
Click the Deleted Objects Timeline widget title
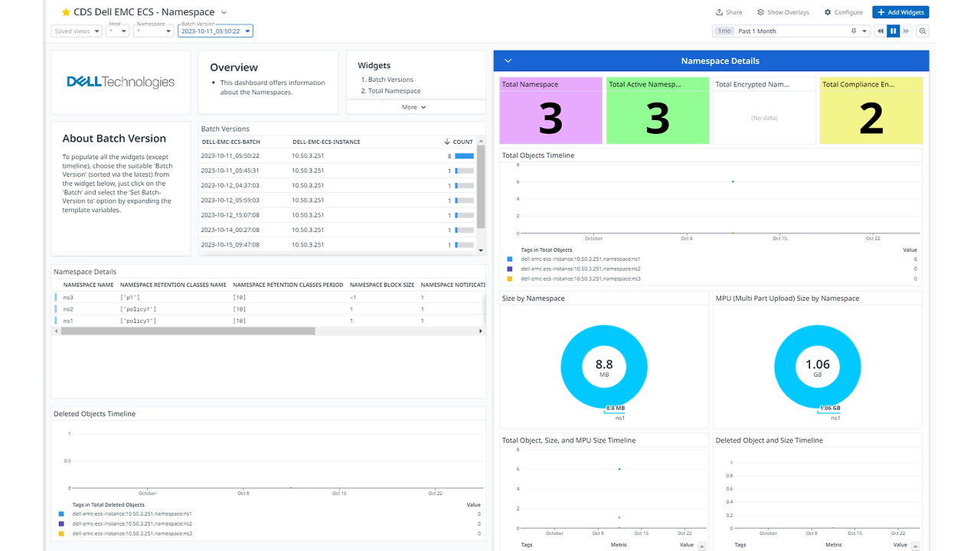(94, 414)
